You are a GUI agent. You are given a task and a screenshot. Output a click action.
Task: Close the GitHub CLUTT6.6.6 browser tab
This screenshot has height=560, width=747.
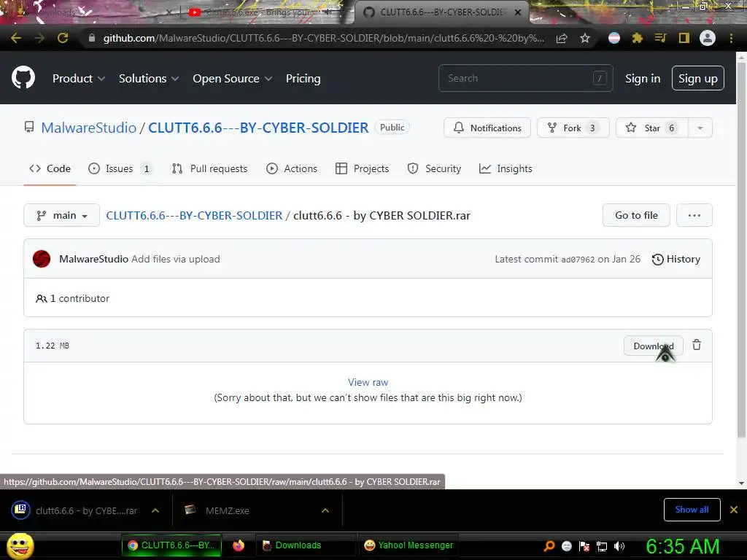click(518, 12)
